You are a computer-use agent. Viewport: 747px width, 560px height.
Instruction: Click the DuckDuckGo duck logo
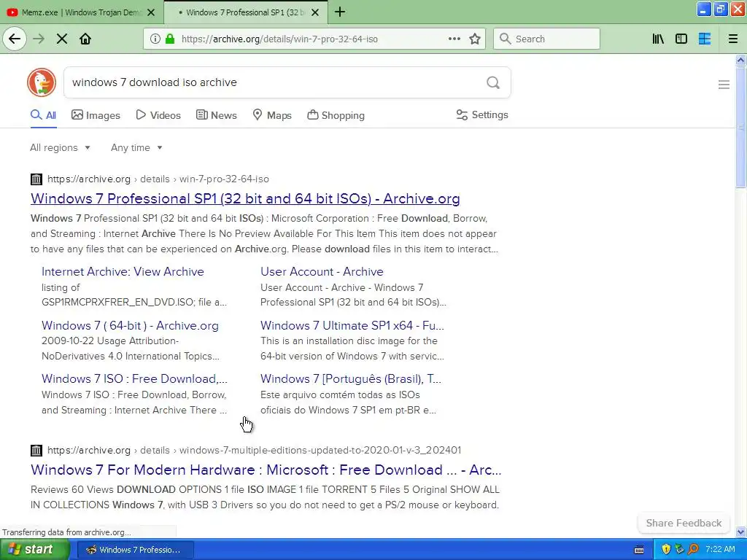tap(42, 82)
